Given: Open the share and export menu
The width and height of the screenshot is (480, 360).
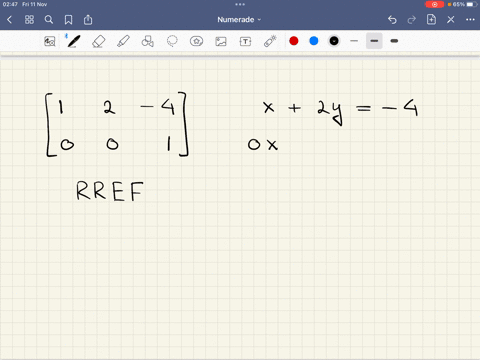Looking at the screenshot, I should pos(88,20).
